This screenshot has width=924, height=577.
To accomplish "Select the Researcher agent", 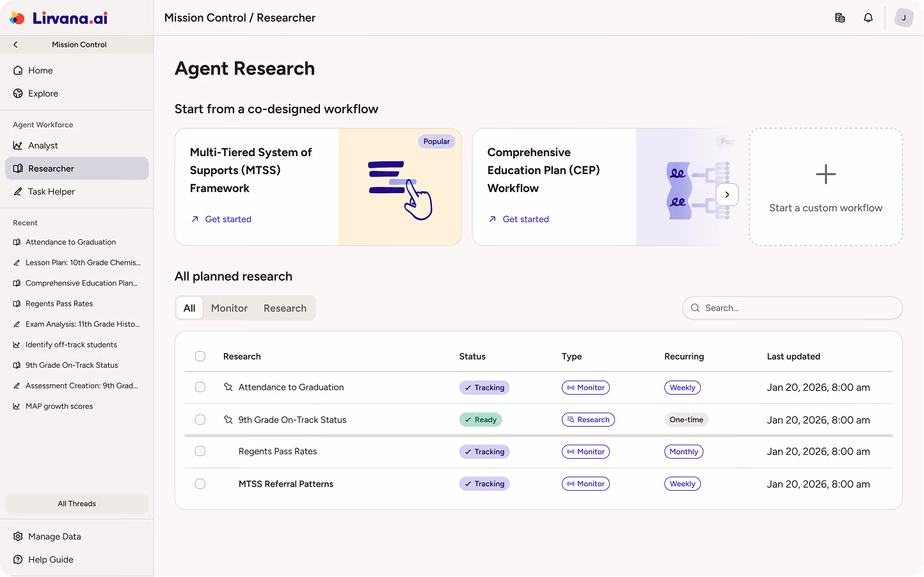I will [77, 168].
